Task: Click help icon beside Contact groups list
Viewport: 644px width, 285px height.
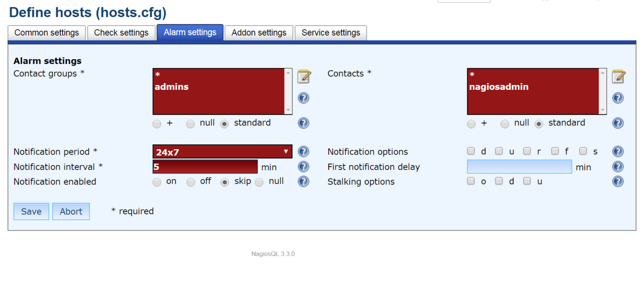Action: tap(303, 98)
